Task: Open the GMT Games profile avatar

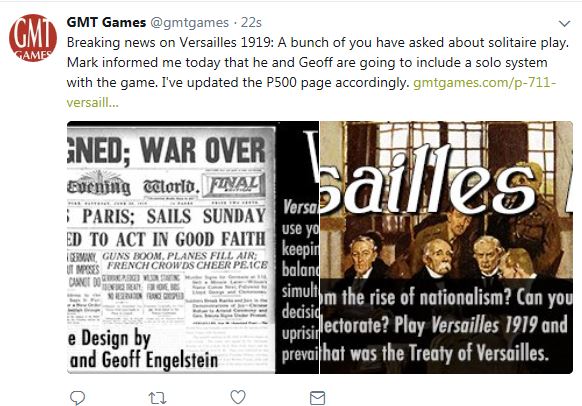Action: click(33, 38)
